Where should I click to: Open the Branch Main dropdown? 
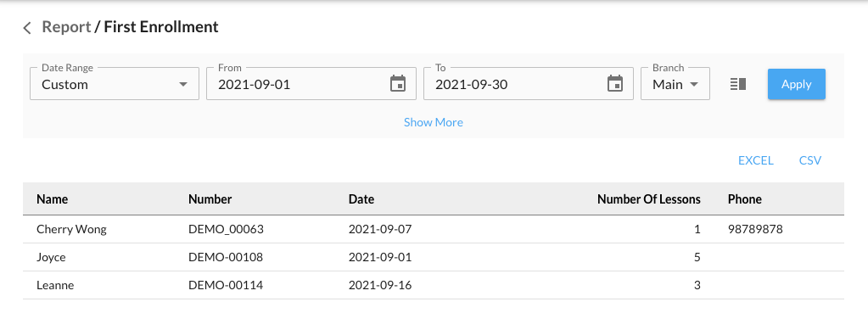click(x=675, y=84)
